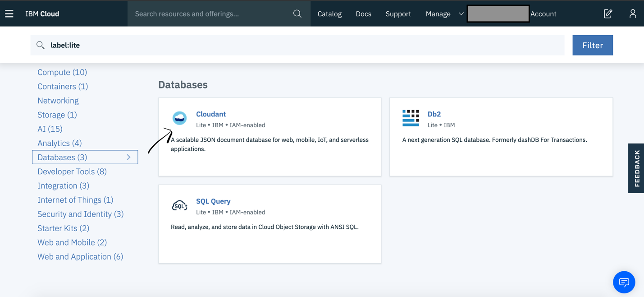This screenshot has height=297, width=644.
Task: Open the Cloudant service title link
Action: 211,114
